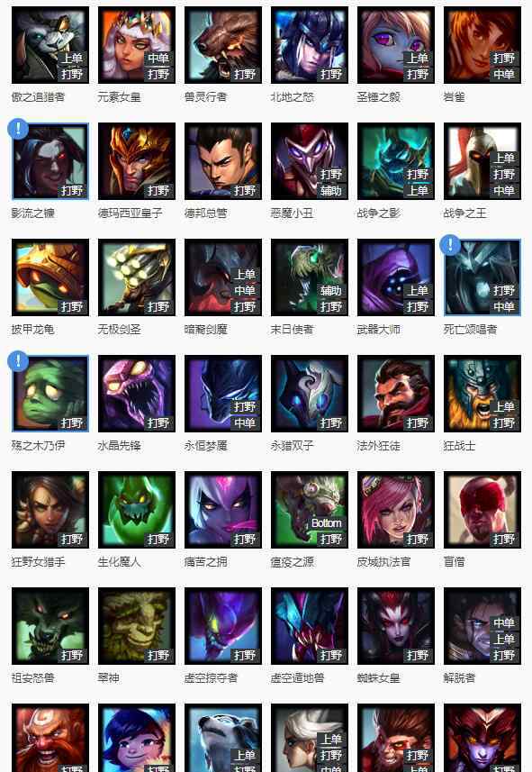Open the 殇之木乃伊 champion icon

click(x=50, y=394)
